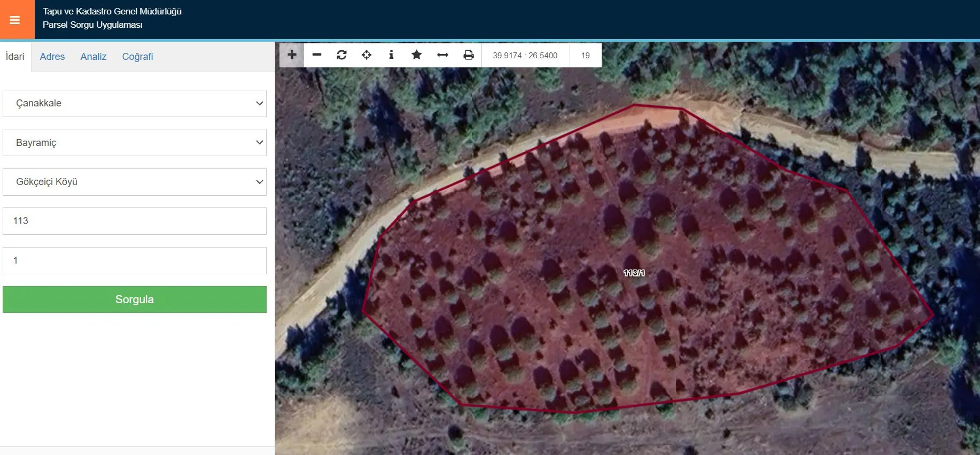Select the measure distance arrow tool
This screenshot has height=455, width=980.
click(442, 55)
